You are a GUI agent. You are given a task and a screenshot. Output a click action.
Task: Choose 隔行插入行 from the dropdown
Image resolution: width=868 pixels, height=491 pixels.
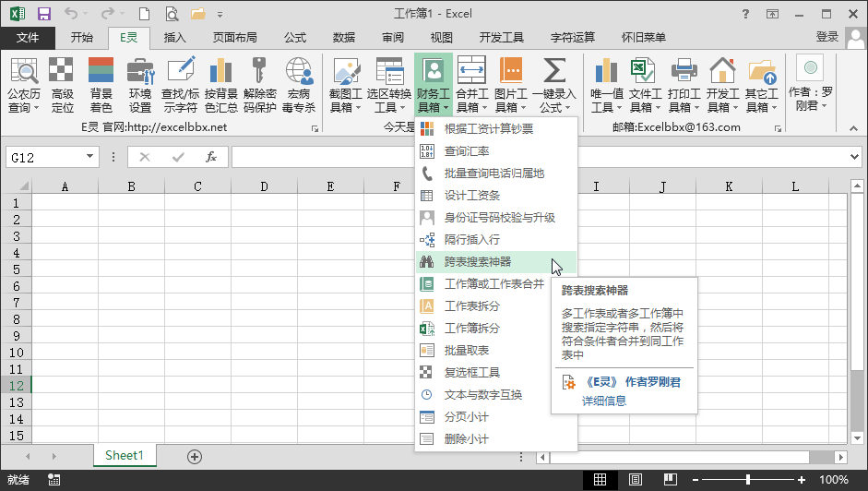click(x=496, y=239)
